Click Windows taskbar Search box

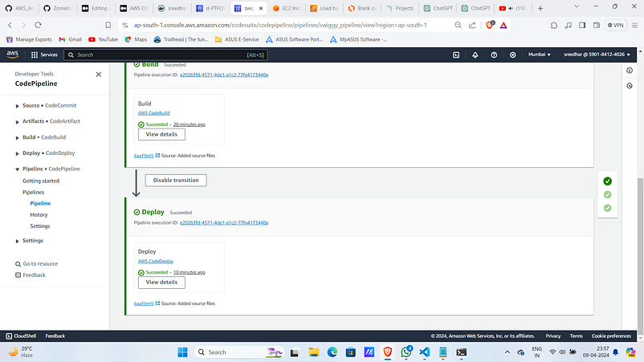click(239, 352)
